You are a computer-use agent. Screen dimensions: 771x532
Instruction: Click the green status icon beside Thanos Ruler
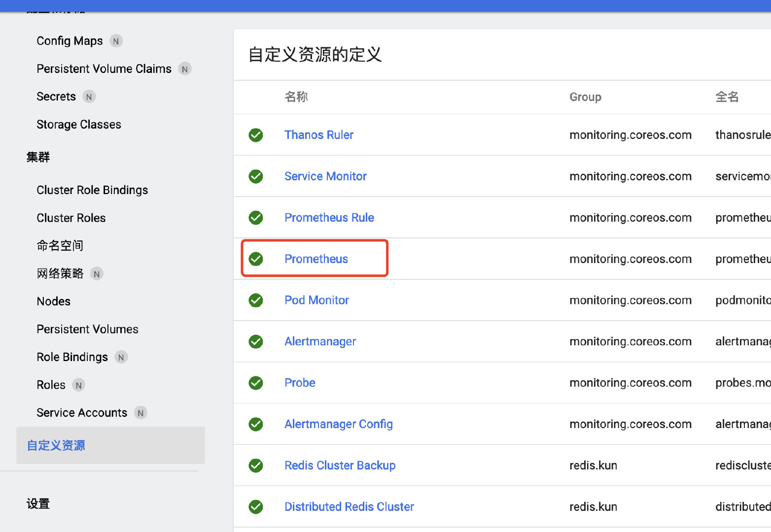(256, 135)
